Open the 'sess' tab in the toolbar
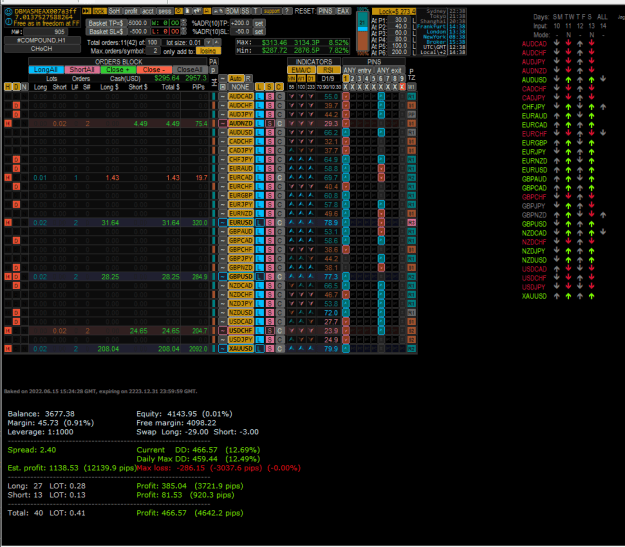The image size is (625, 547). tap(165, 11)
